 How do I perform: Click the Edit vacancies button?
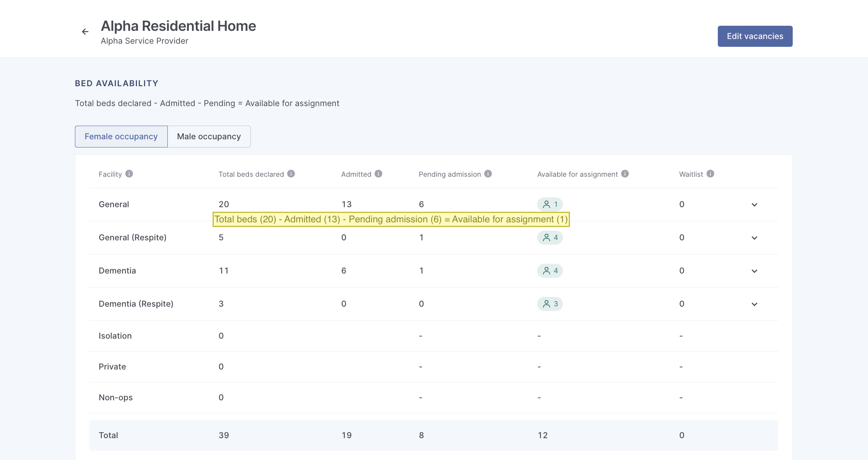coord(755,36)
